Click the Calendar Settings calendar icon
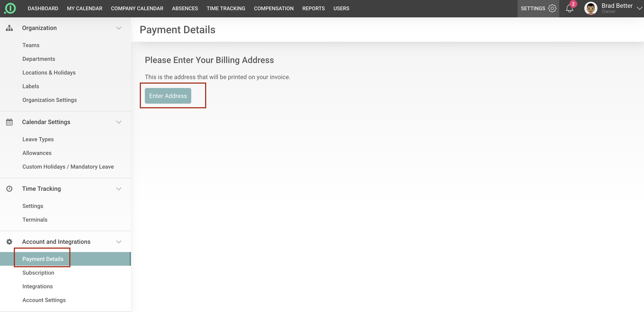Viewport: 644px width, 312px height. (x=9, y=122)
